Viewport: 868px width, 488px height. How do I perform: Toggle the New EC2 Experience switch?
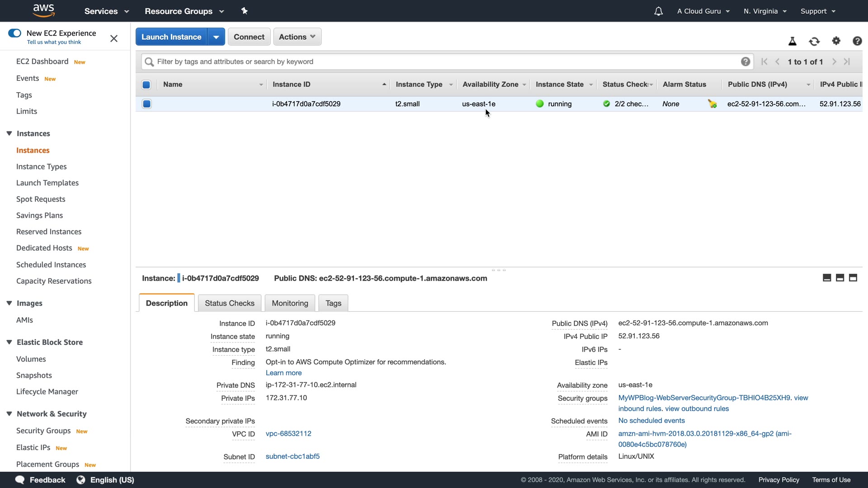(14, 33)
